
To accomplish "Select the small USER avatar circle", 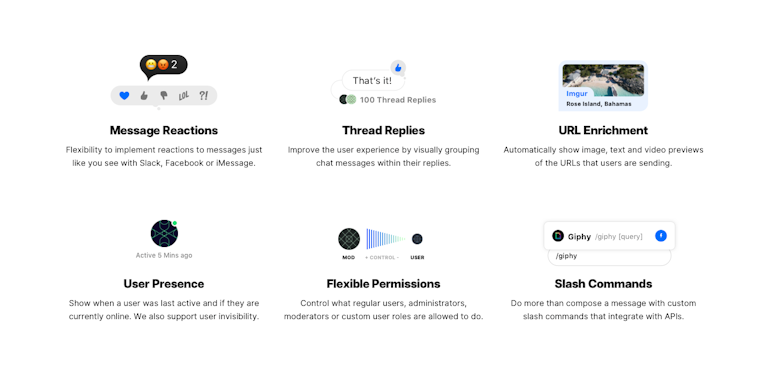I will coord(417,239).
